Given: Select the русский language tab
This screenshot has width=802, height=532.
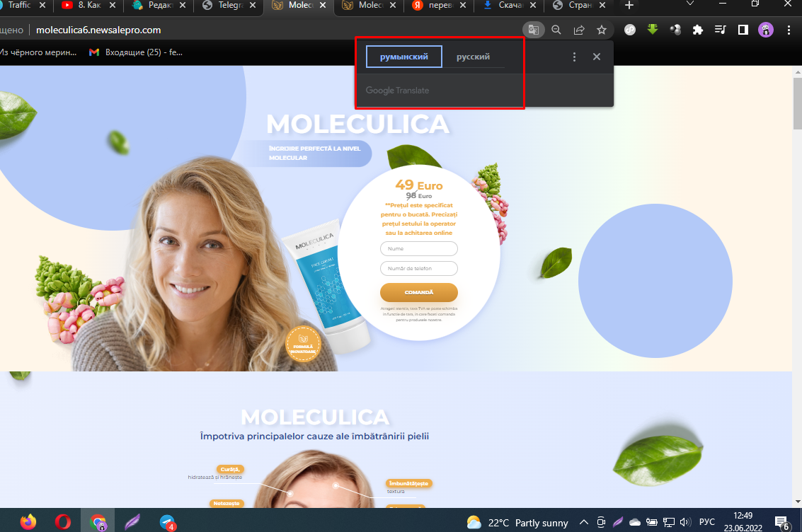Looking at the screenshot, I should [x=473, y=57].
